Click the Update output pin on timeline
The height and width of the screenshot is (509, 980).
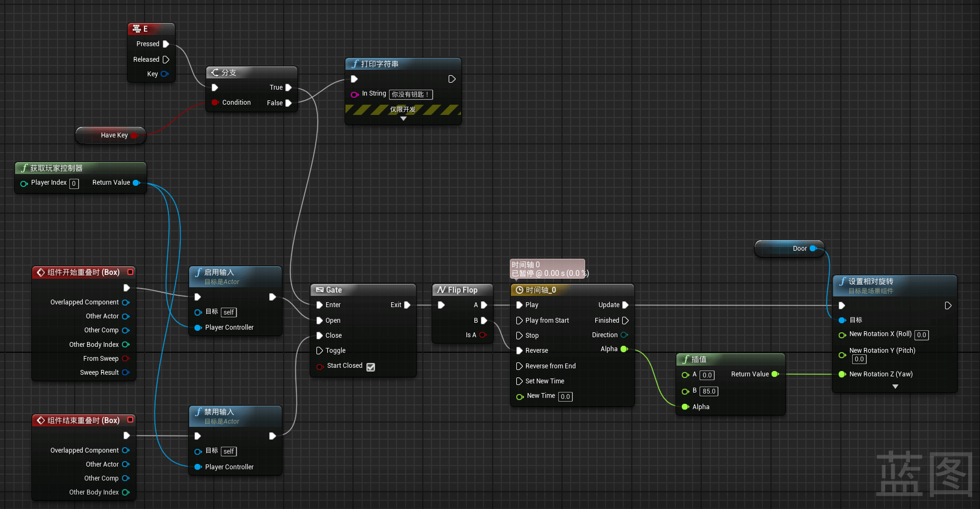pos(625,305)
